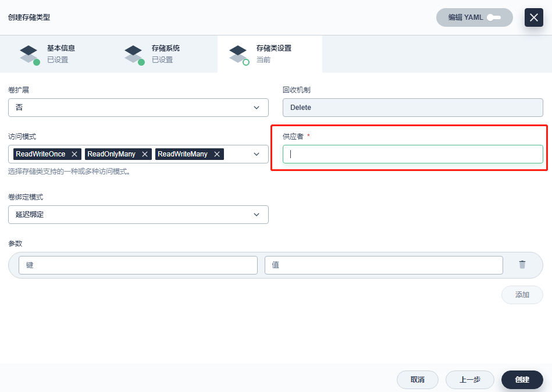Click the ReadWriteMany tag text
Screen dimensions: 552x392
click(183, 154)
